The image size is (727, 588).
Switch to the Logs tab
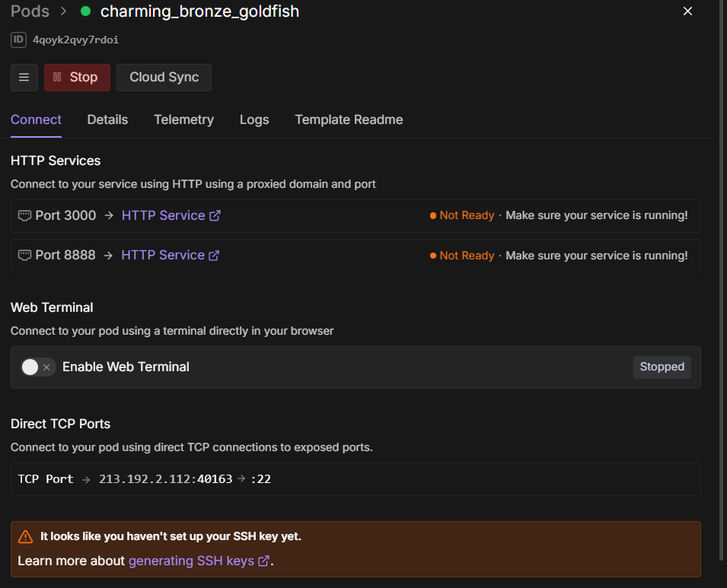coord(254,120)
